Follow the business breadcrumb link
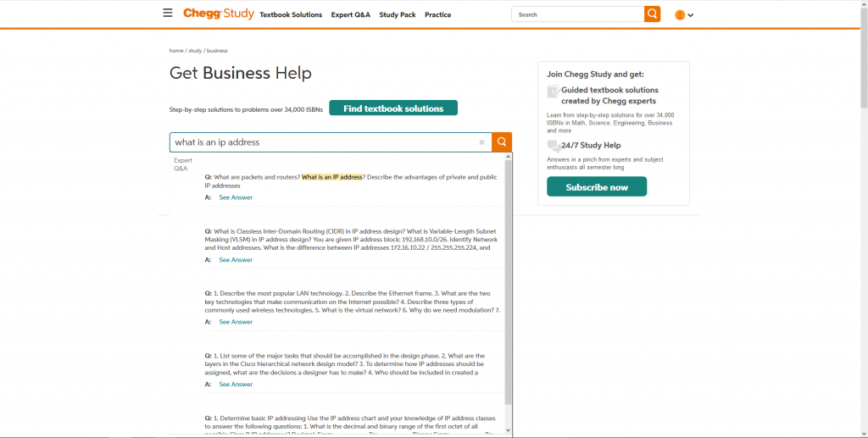This screenshot has width=868, height=438. pyautogui.click(x=217, y=51)
